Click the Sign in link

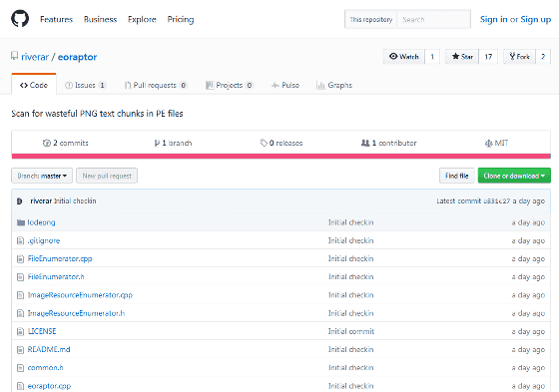tap(493, 19)
